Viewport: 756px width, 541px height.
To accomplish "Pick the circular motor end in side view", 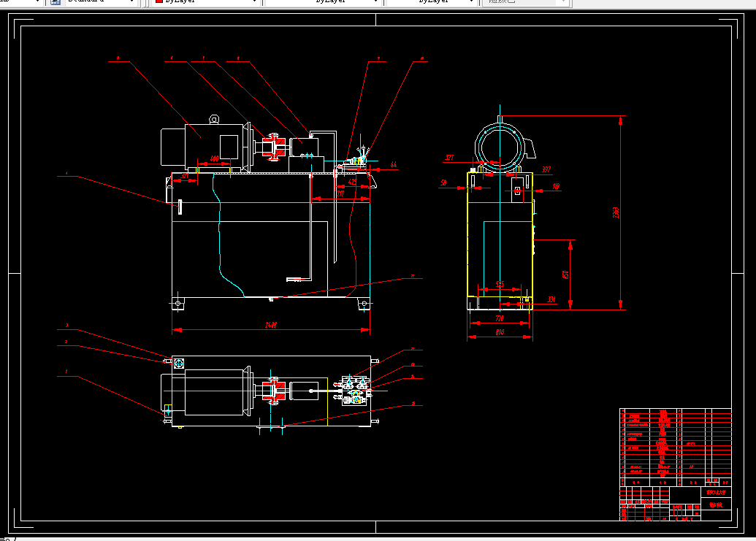I will (500, 147).
